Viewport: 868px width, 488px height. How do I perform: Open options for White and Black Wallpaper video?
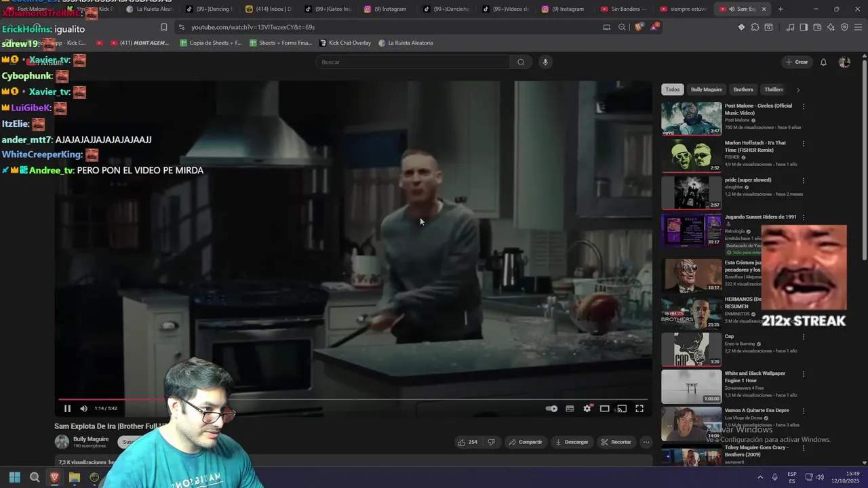804,373
